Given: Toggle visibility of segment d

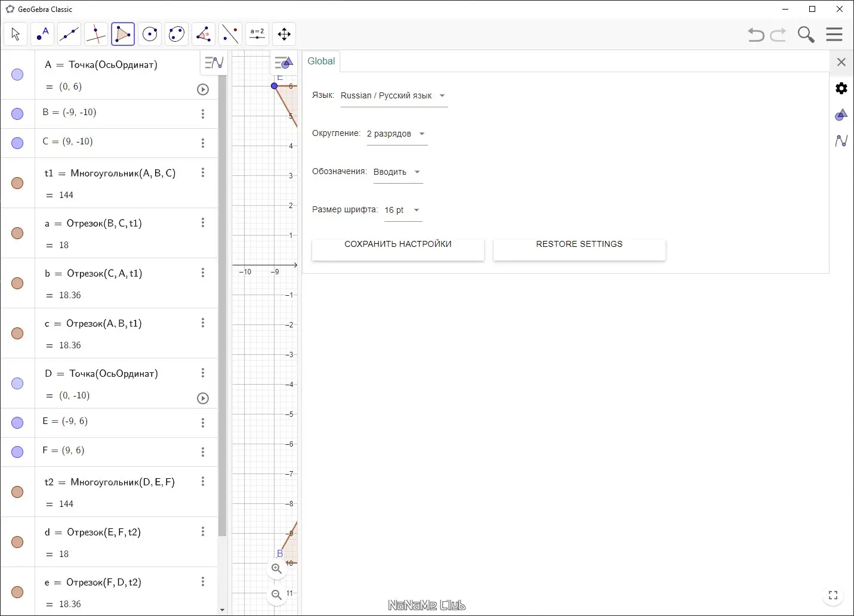Looking at the screenshot, I should pyautogui.click(x=17, y=542).
